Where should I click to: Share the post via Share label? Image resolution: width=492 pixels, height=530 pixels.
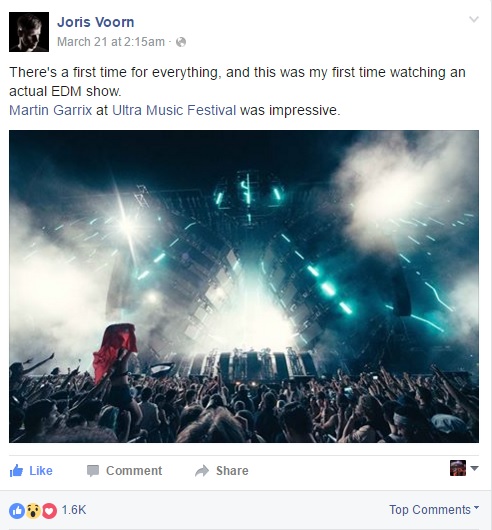(x=232, y=471)
